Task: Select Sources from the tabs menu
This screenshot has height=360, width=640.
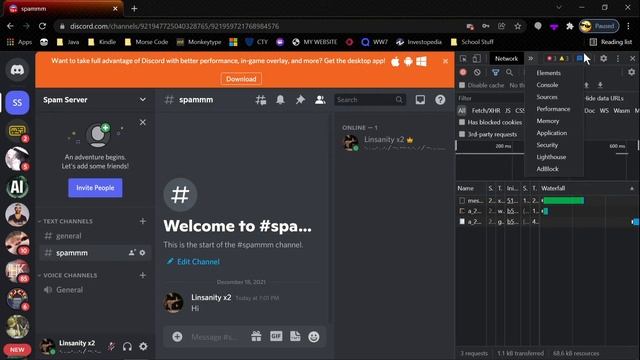Action: pyautogui.click(x=547, y=97)
